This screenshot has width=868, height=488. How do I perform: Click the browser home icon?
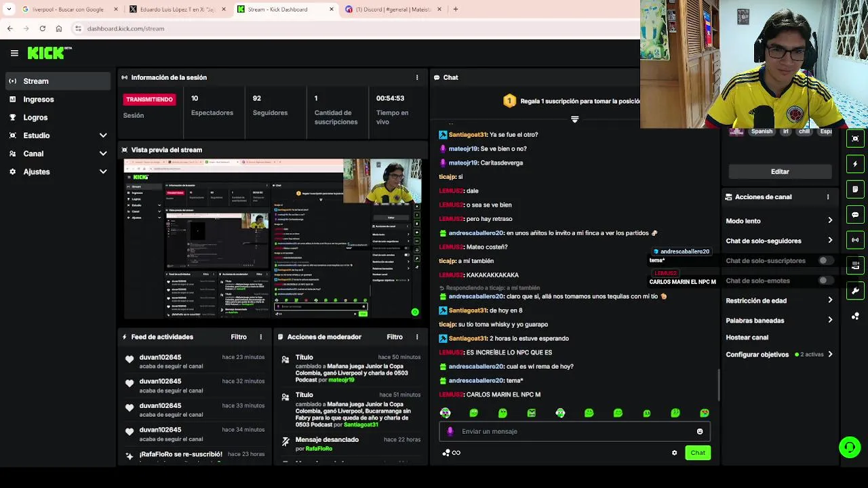[59, 28]
